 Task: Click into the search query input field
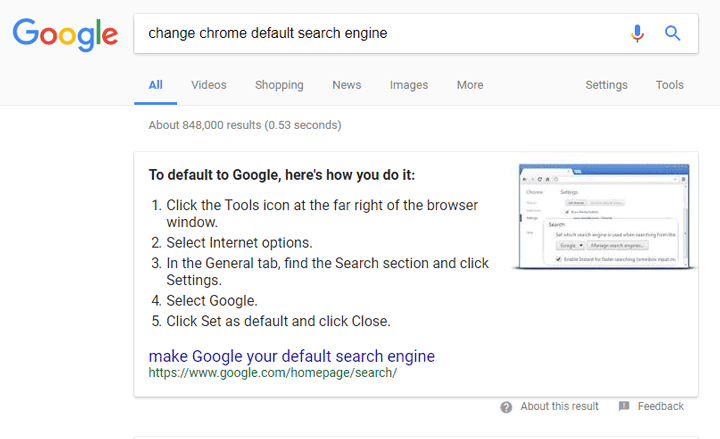tap(381, 33)
